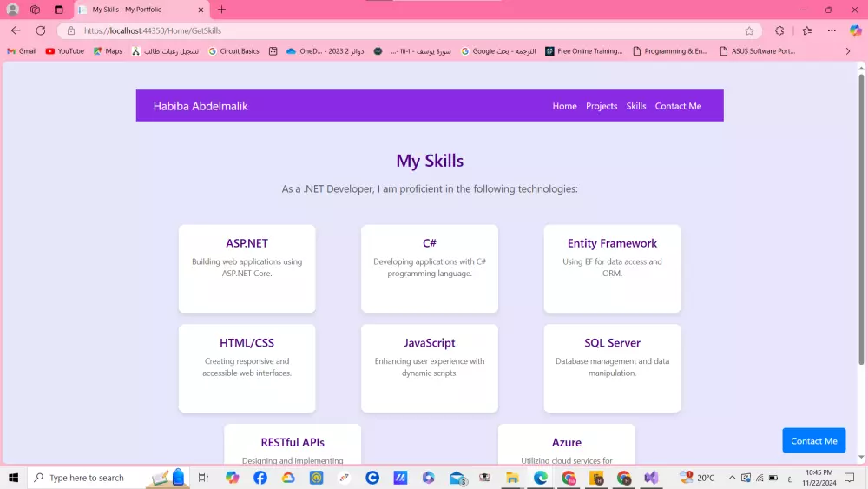The width and height of the screenshot is (868, 489).
Task: Open the notification center icon
Action: pos(850,478)
